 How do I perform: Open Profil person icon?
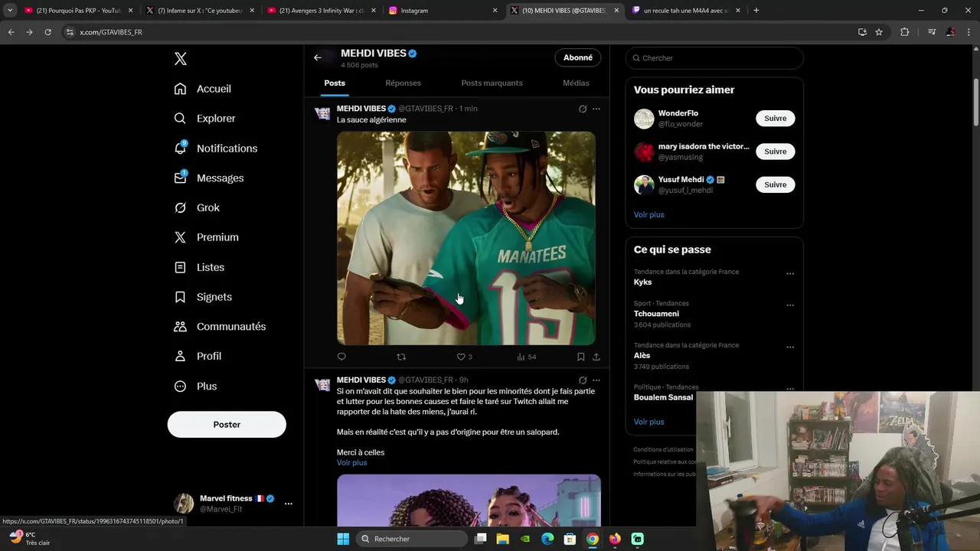click(180, 356)
